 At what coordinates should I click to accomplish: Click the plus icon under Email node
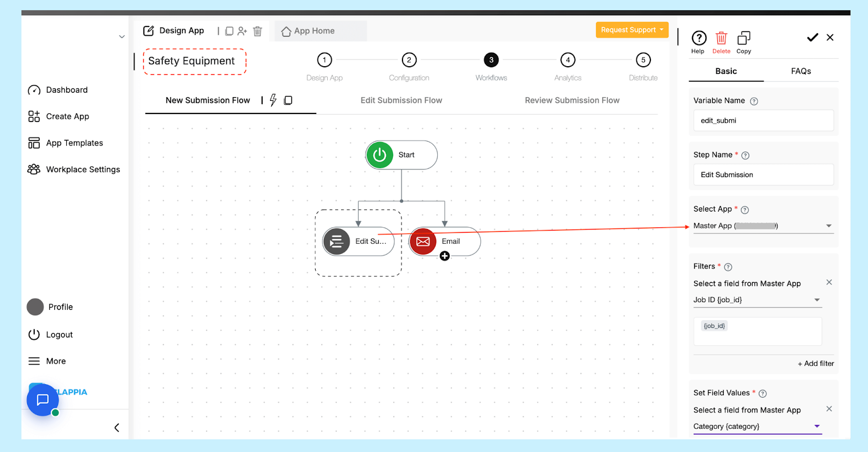tap(445, 256)
